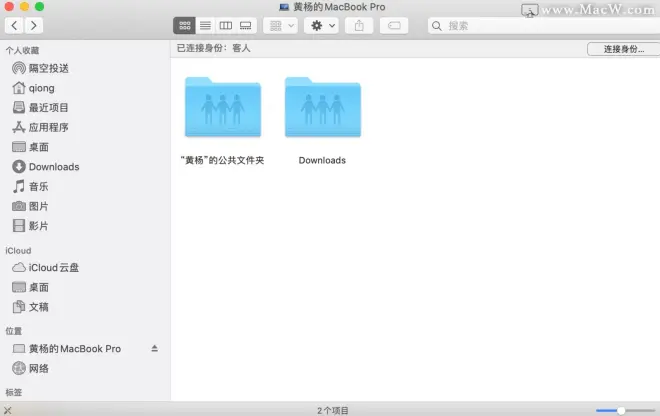Image resolution: width=660 pixels, height=416 pixels.
Task: Click the 标签 section header
Action: (x=13, y=392)
